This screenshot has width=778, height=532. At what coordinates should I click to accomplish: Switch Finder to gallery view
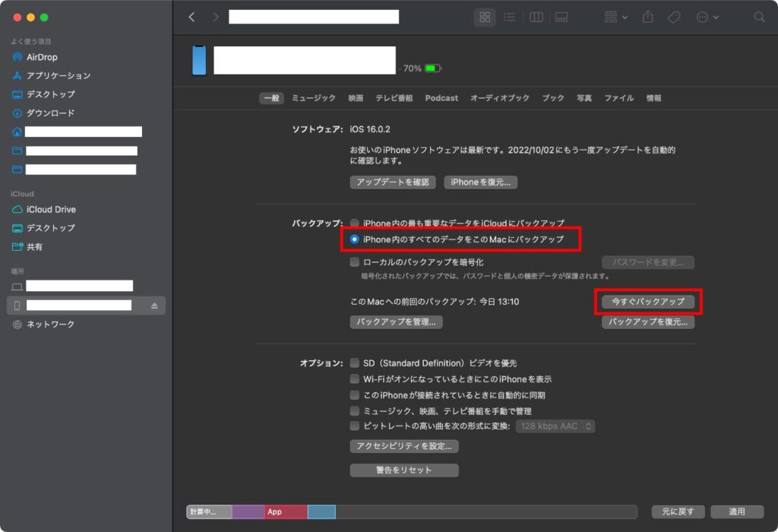tap(561, 17)
